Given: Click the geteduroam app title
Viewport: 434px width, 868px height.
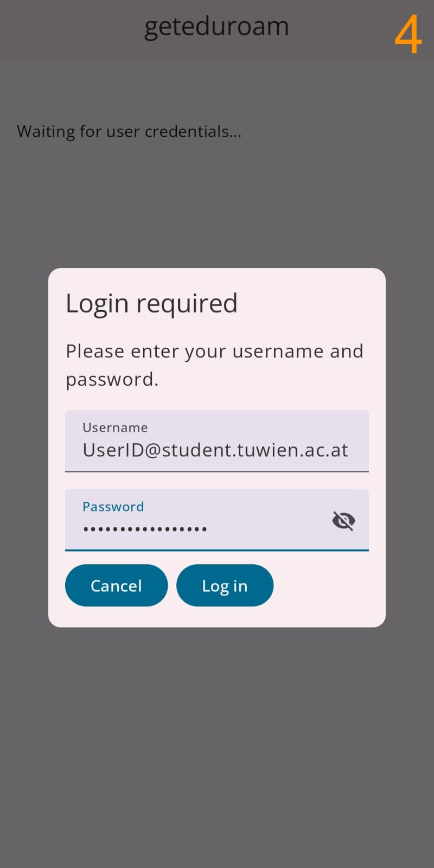Looking at the screenshot, I should (x=216, y=27).
